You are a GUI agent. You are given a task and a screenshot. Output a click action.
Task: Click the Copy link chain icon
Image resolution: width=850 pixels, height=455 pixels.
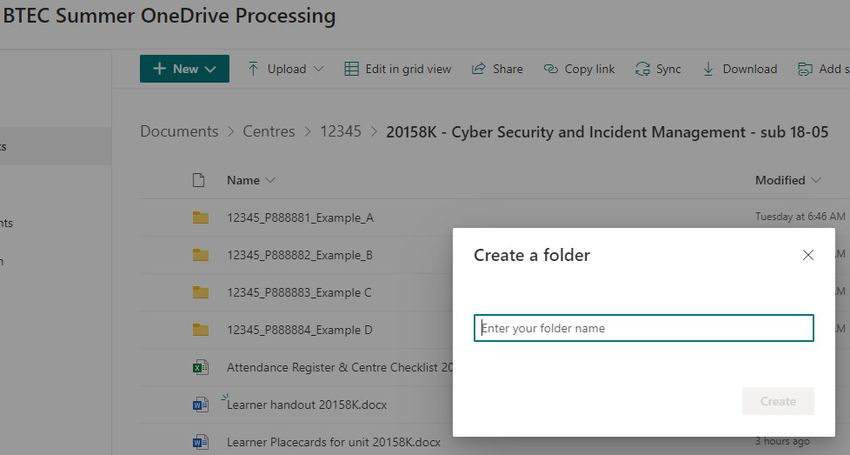pyautogui.click(x=551, y=69)
